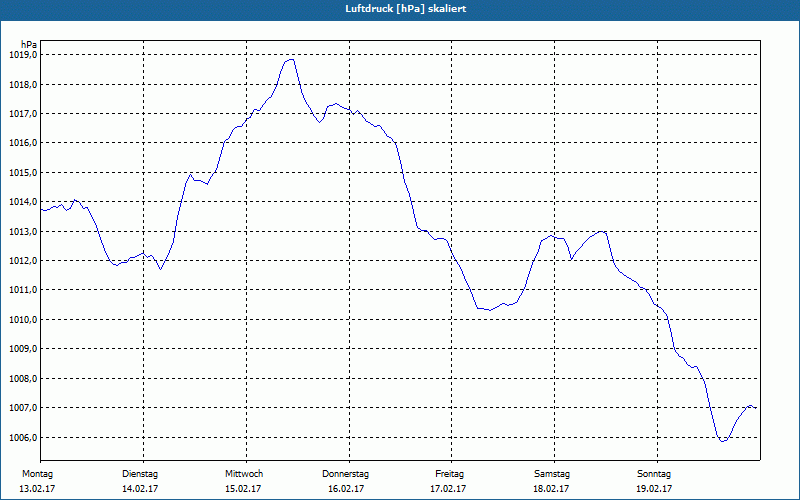800x500 pixels.
Task: Click the Donnerstag day label
Action: (345, 474)
